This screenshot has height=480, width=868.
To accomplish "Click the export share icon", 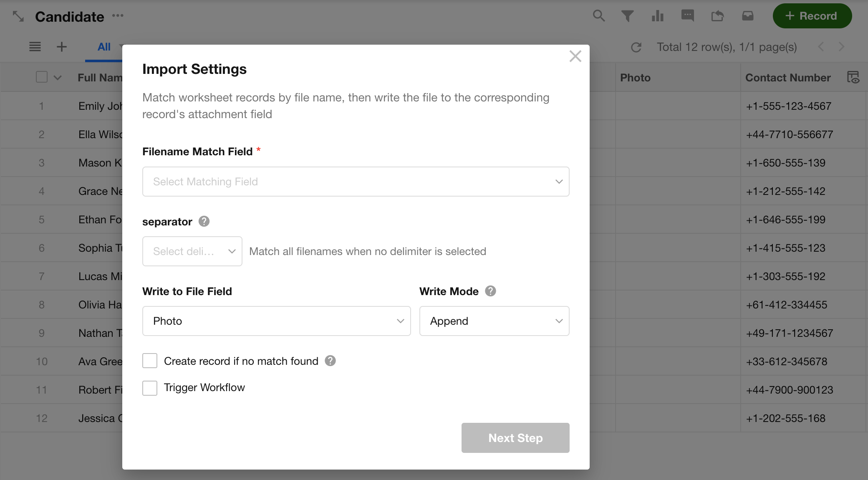I will [x=717, y=16].
